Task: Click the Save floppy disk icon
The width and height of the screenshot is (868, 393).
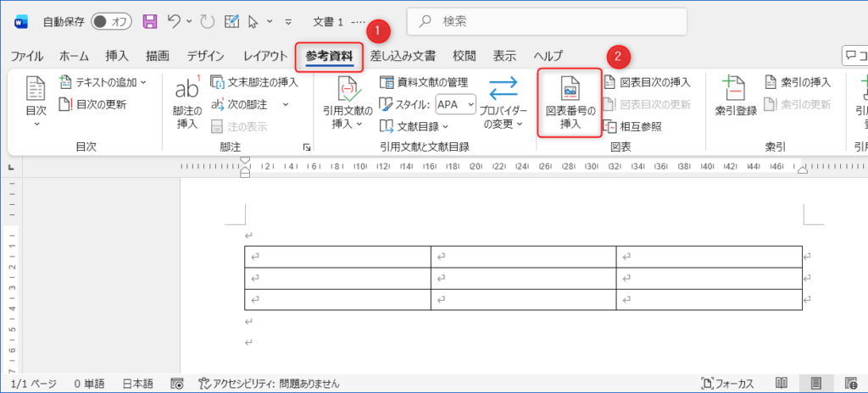Action: [150, 21]
